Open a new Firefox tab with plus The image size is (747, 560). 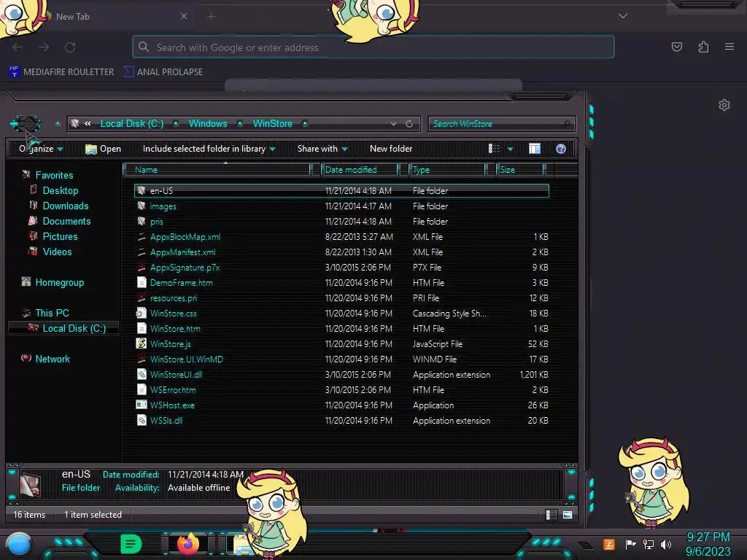pyautogui.click(x=211, y=17)
